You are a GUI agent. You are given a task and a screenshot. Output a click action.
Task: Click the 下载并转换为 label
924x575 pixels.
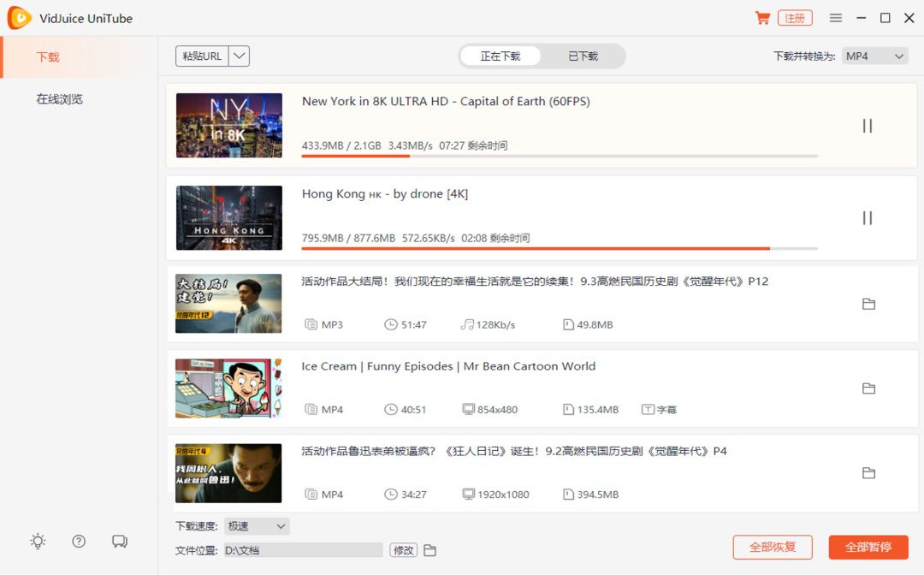tap(804, 56)
